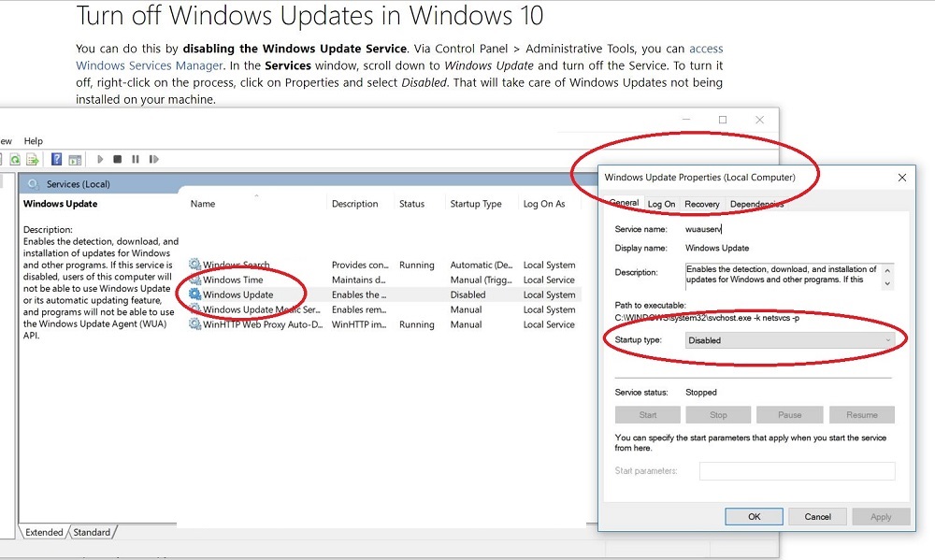Viewport: 935px width, 560px height.
Task: Click the Start button in the Properties dialog
Action: pos(648,414)
